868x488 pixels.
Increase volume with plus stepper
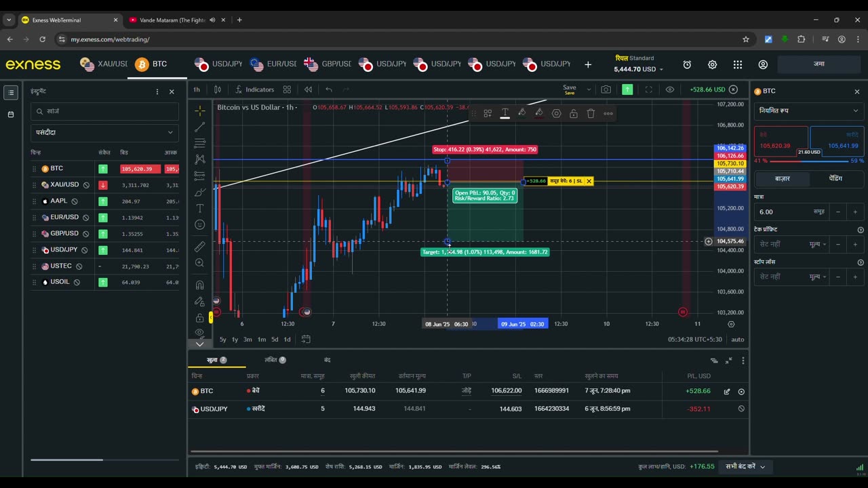tap(855, 211)
